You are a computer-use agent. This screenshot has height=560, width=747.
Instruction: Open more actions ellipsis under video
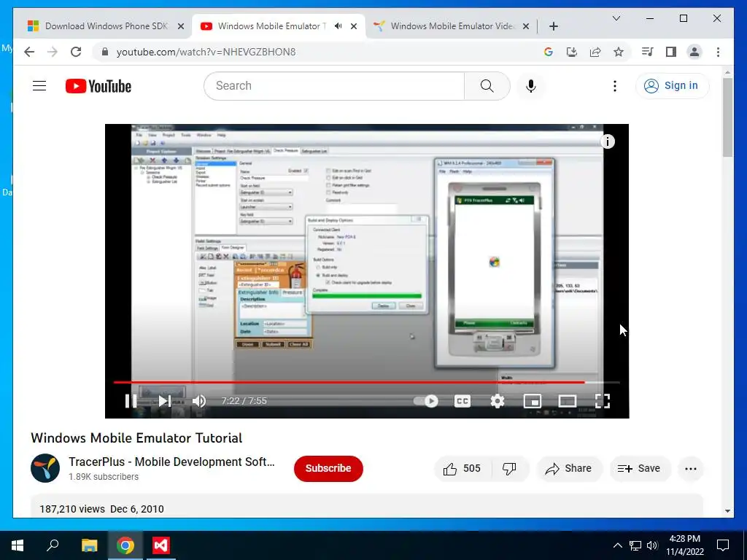click(x=690, y=469)
